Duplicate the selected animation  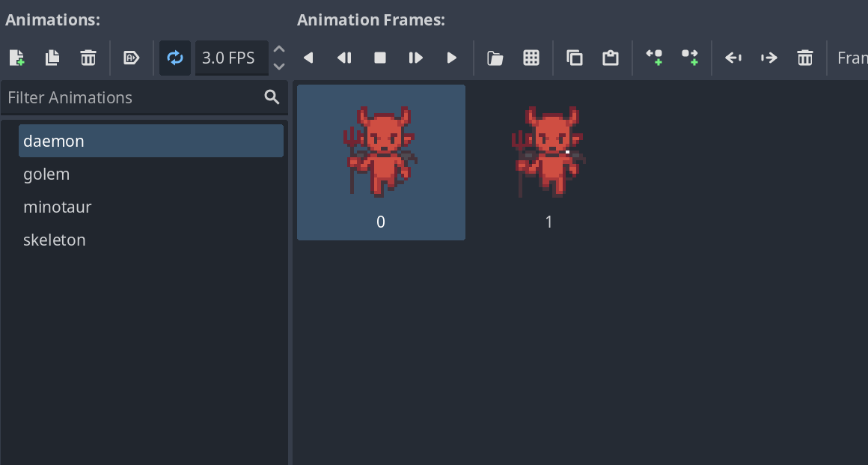point(52,58)
